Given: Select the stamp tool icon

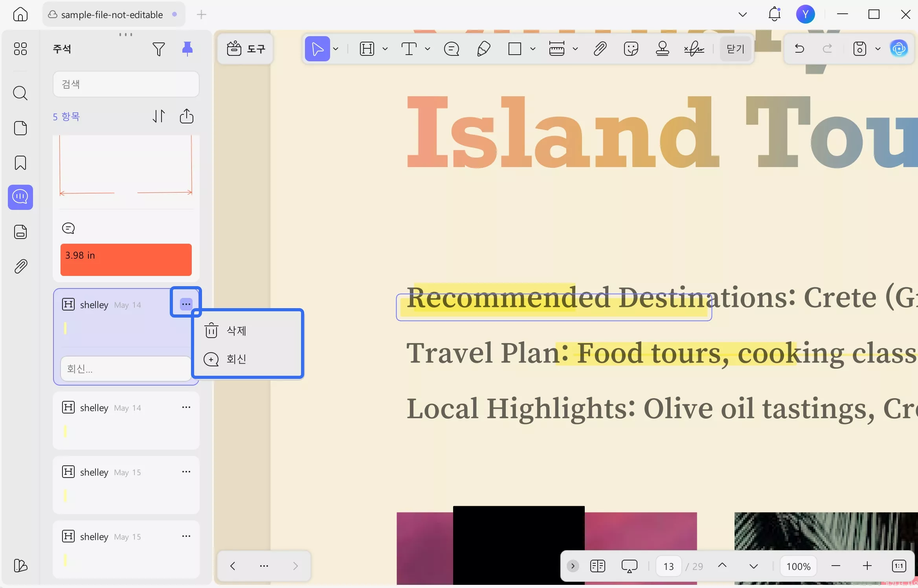Looking at the screenshot, I should click(x=662, y=49).
